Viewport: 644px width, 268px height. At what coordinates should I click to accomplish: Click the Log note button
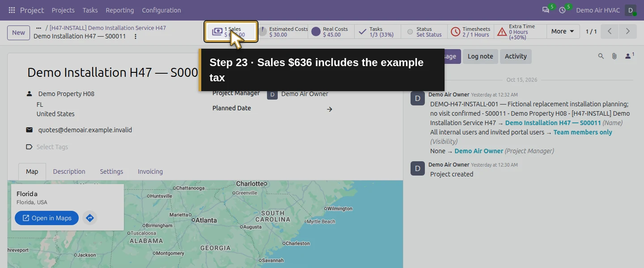point(480,56)
